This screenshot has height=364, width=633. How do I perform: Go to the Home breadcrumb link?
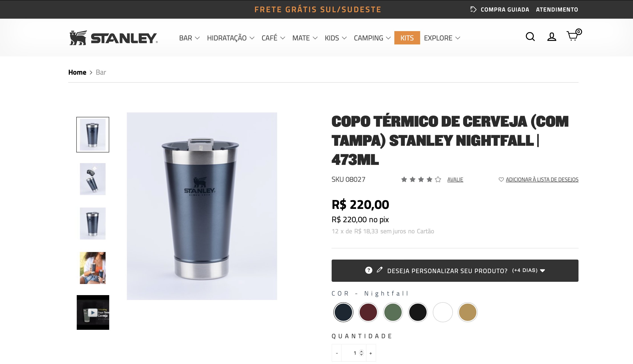pyautogui.click(x=77, y=72)
